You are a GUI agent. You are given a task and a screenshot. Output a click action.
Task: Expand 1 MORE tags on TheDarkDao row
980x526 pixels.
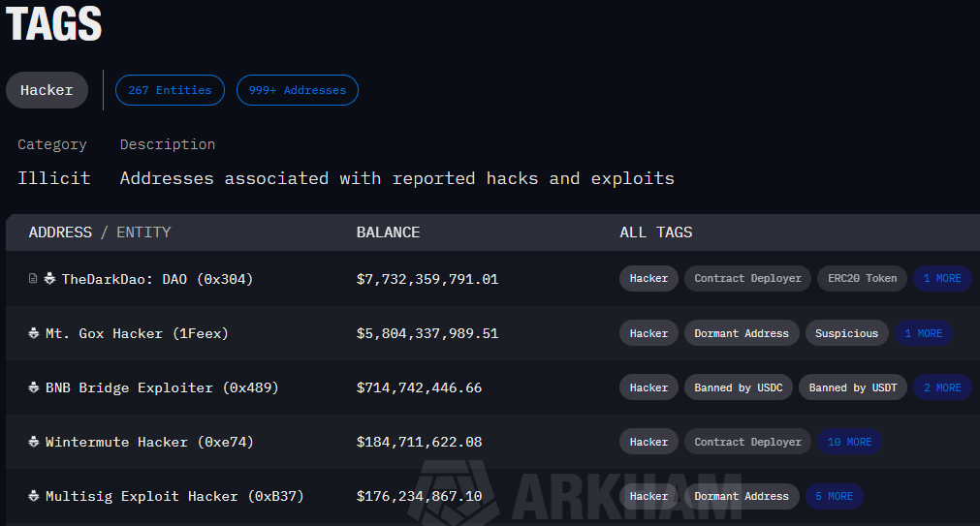point(942,279)
